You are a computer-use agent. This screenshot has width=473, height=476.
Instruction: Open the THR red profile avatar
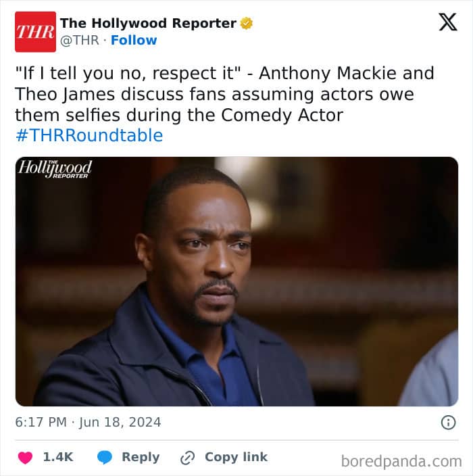point(36,32)
